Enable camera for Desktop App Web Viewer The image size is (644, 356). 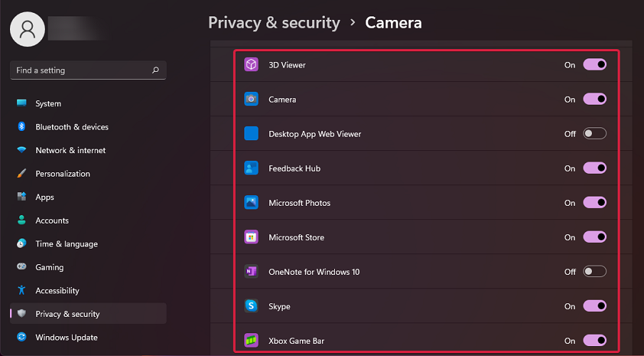595,134
